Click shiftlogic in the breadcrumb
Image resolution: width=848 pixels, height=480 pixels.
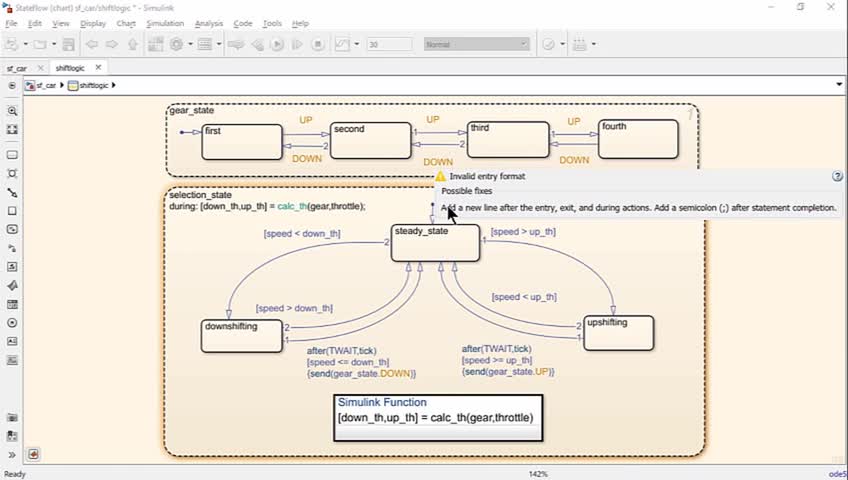94,85
